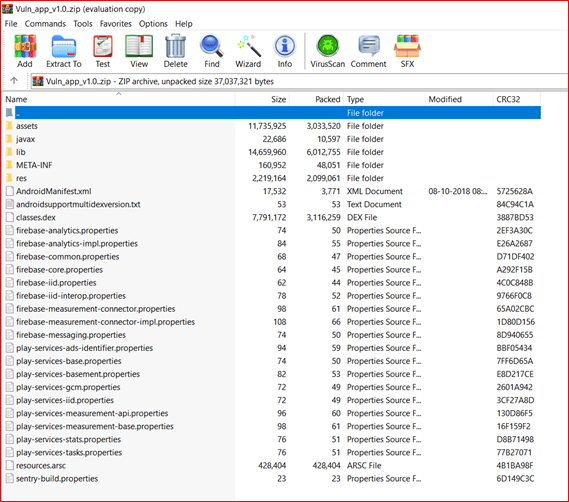Screen dimensions: 569x502
Task: Select the res folder icon
Action: click(9, 178)
